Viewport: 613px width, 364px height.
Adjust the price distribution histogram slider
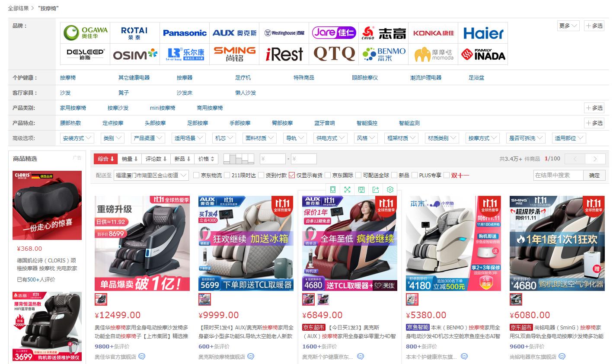coord(239,159)
